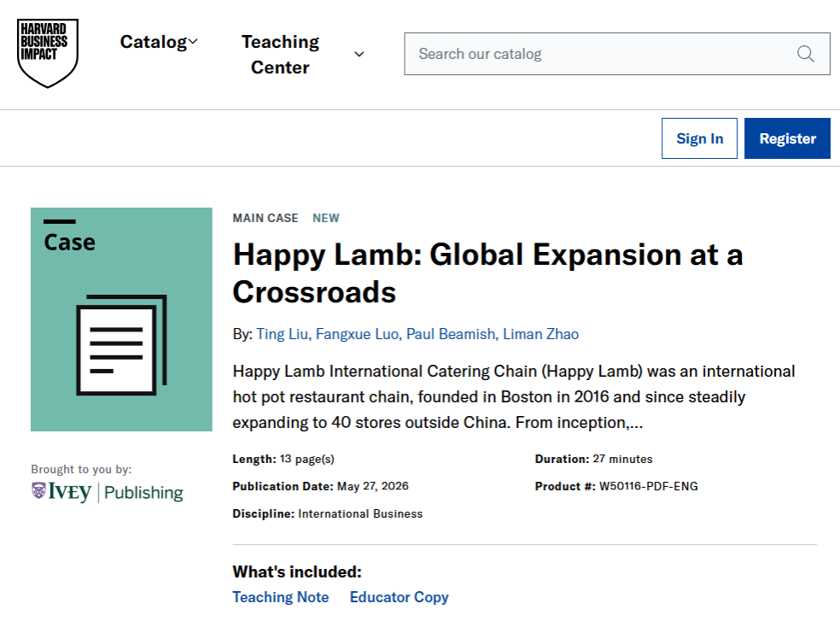Click the Case document thumbnail image
Viewport: 840px width, 633px height.
(121, 319)
